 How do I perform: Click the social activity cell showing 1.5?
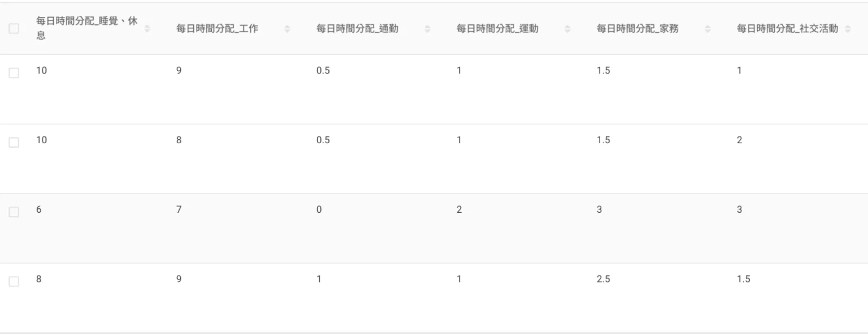[744, 280]
